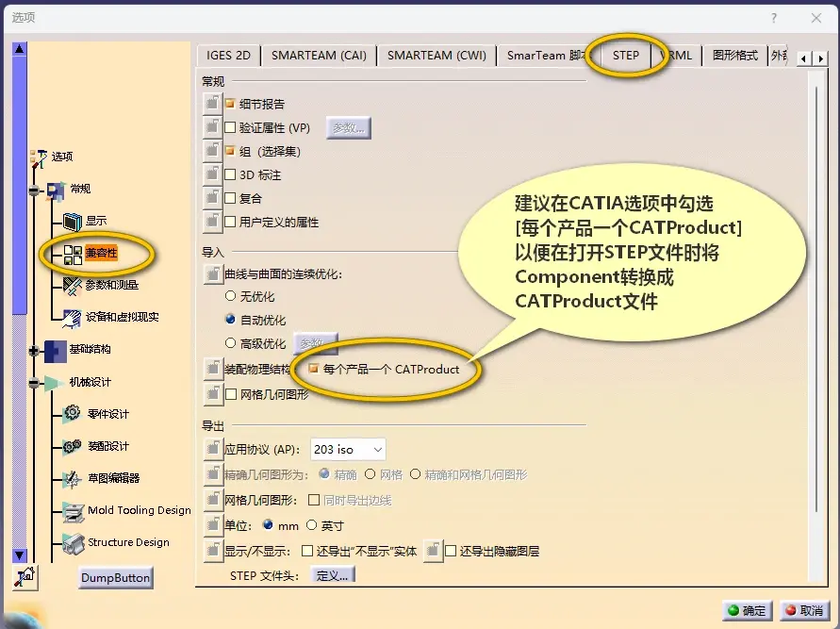Image resolution: width=840 pixels, height=629 pixels.
Task: Open the 应用协议 (AP) dropdown
Action: (x=348, y=450)
